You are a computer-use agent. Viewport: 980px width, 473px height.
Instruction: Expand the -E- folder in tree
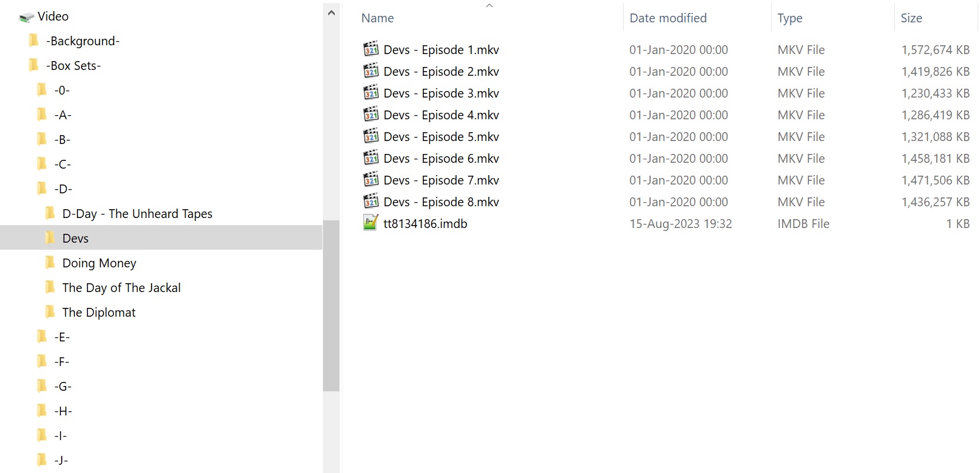click(62, 337)
